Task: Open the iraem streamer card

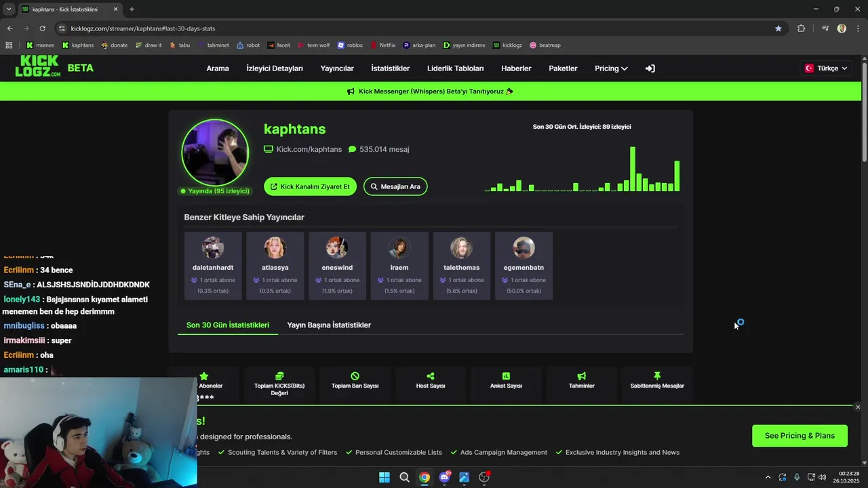Action: [x=399, y=266]
